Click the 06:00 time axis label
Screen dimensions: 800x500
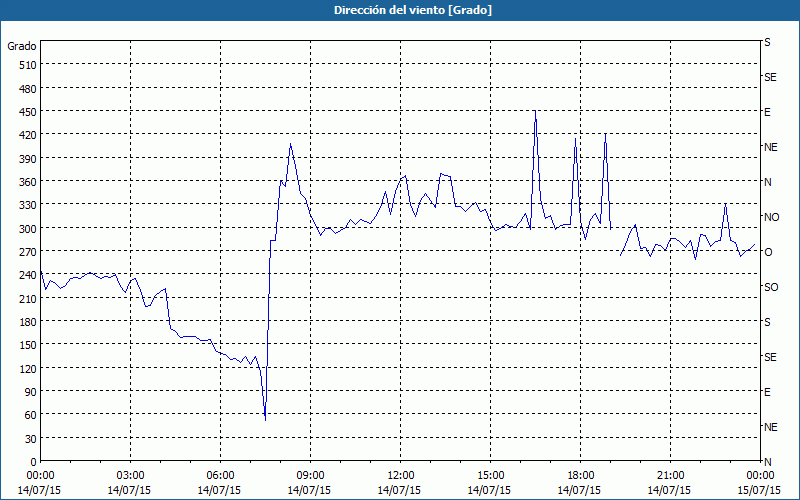(220, 476)
